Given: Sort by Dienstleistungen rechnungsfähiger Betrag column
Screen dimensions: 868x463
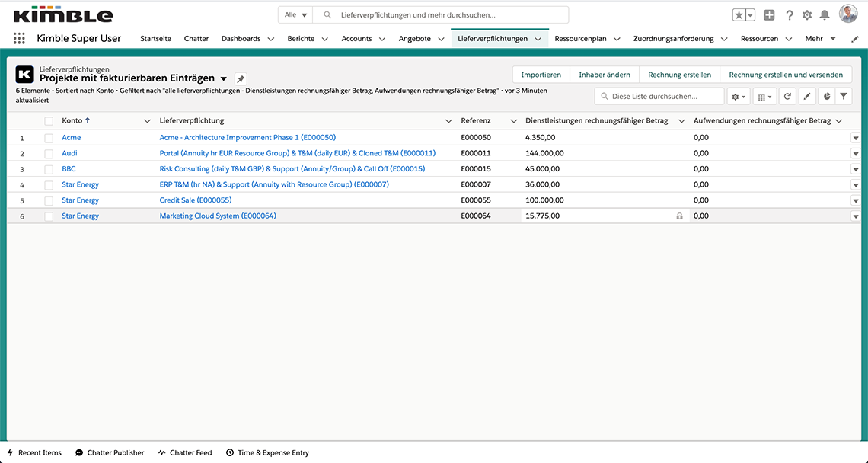Looking at the screenshot, I should tap(596, 121).
